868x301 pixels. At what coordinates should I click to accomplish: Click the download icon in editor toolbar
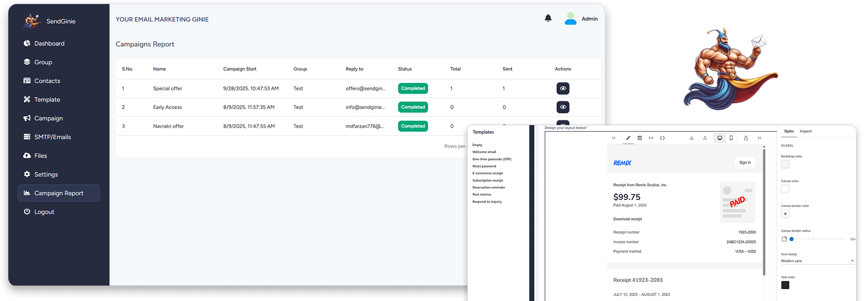coord(692,138)
